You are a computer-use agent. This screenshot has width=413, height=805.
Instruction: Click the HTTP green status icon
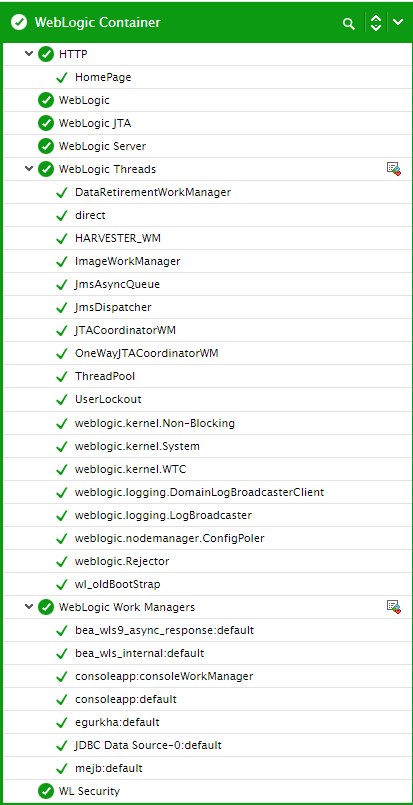[x=46, y=54]
